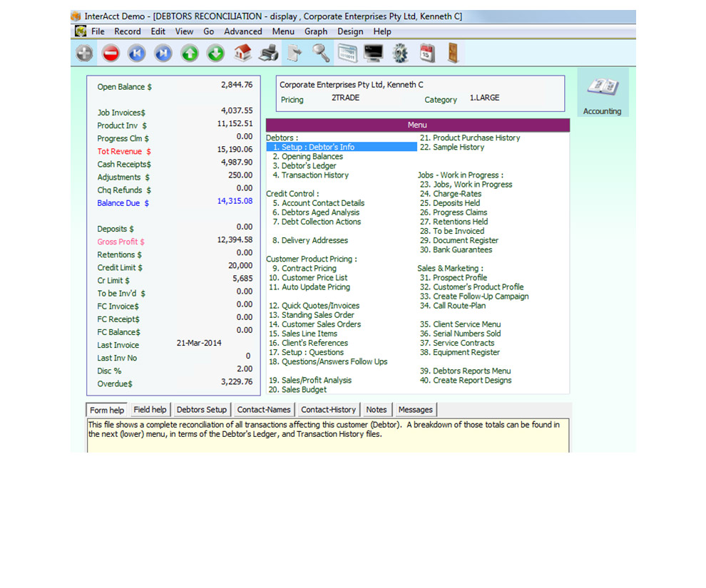Image resolution: width=706 pixels, height=588 pixels.
Task: Select 19. Sales/Profit Analysis
Action: 310,380
